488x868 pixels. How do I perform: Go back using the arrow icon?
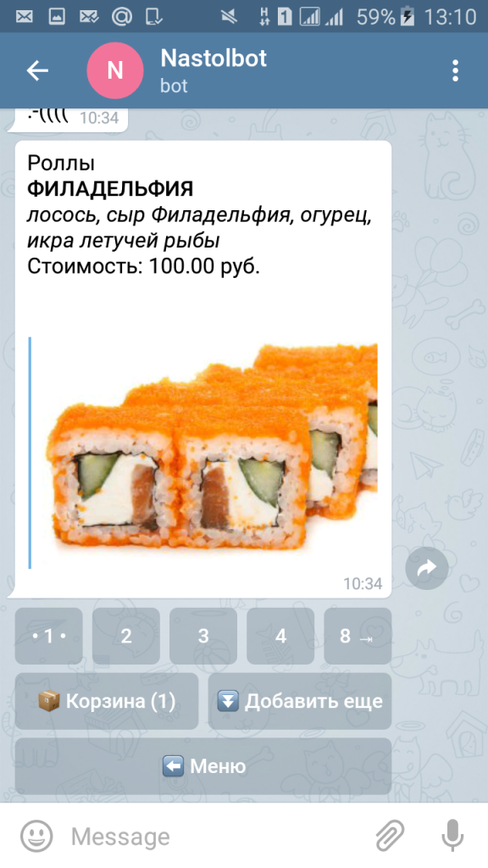coord(37,71)
